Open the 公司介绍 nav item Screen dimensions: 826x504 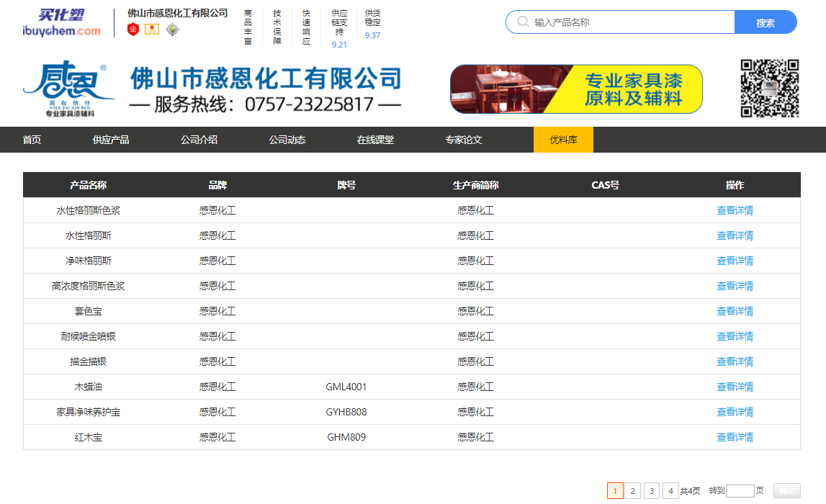point(199,140)
